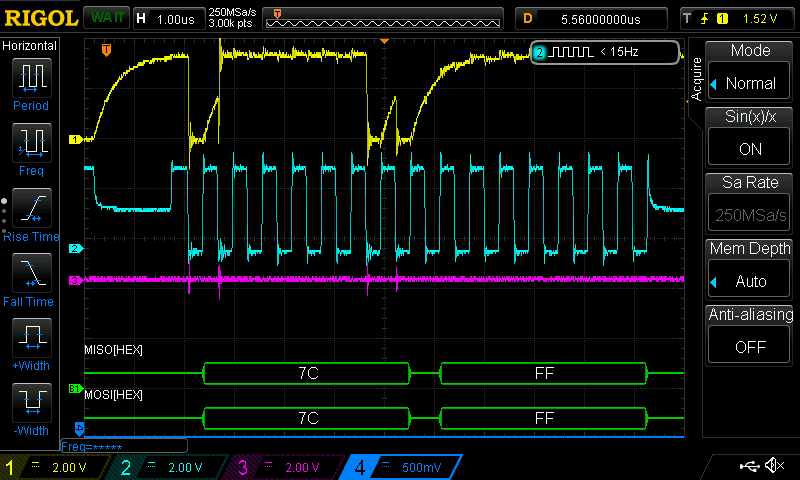Click the MOSI decoded byte FF
800x480 pixels.
coord(543,418)
